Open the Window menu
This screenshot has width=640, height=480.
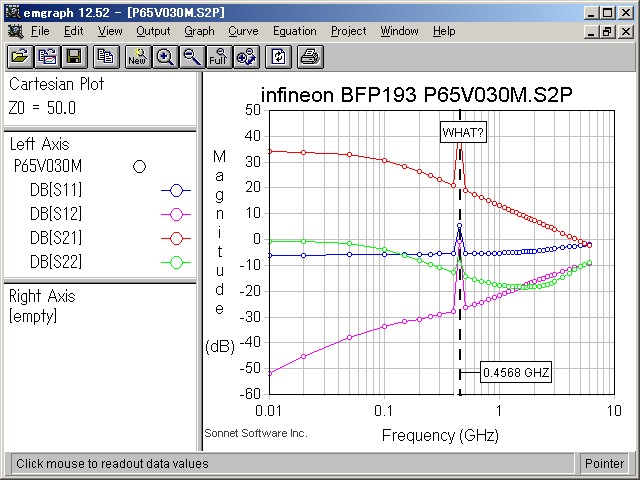pyautogui.click(x=399, y=31)
